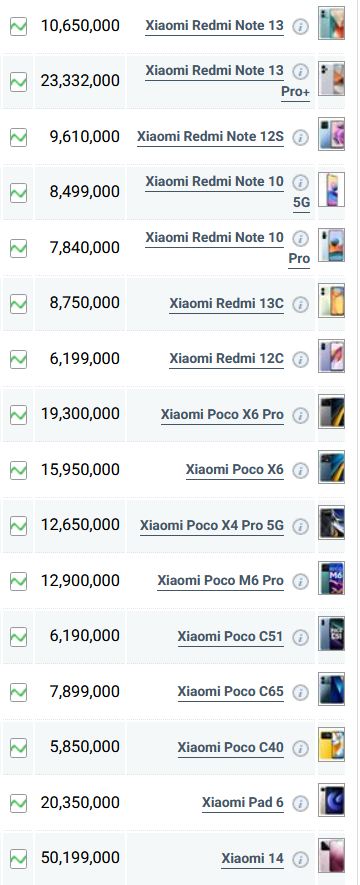Open the Xiaomi Redmi Note 10 5G link

pyautogui.click(x=227, y=192)
